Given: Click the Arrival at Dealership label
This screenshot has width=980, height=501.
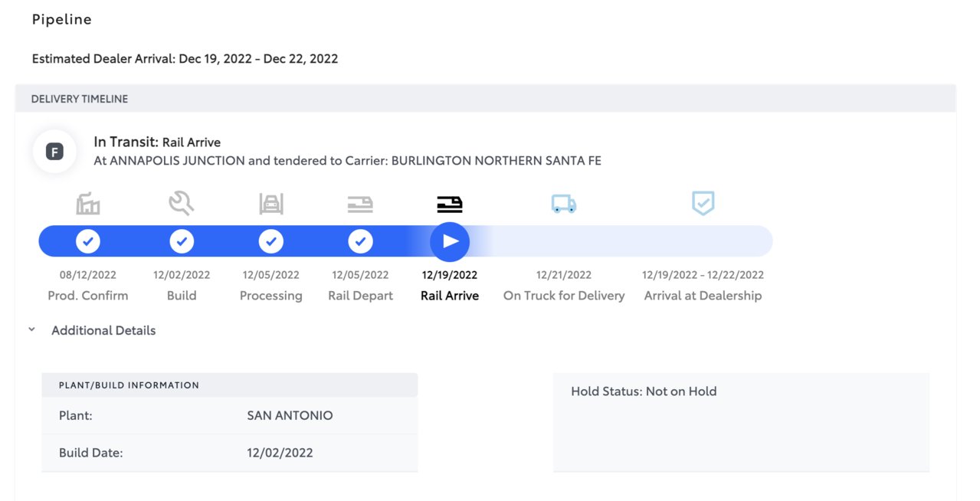Looking at the screenshot, I should [703, 296].
